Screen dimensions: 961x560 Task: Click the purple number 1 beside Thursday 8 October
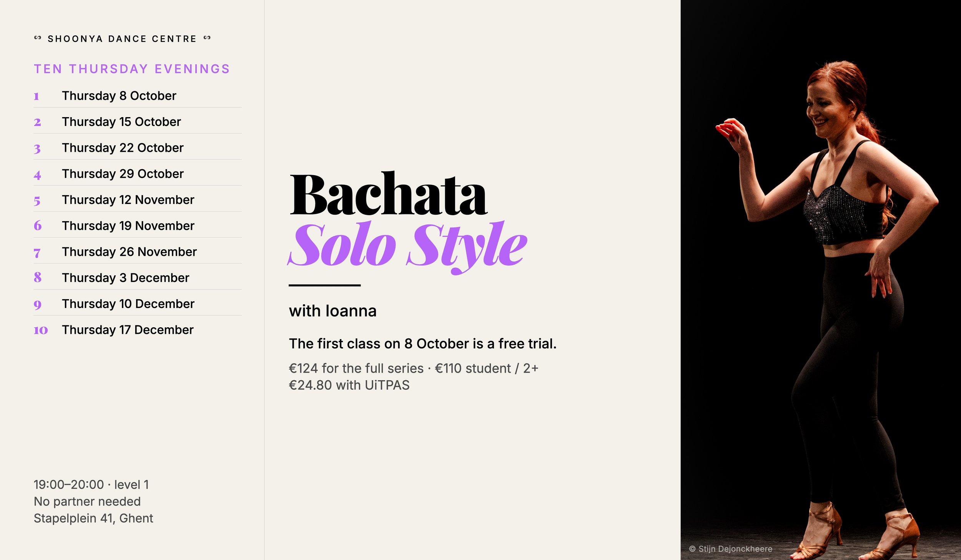[37, 96]
